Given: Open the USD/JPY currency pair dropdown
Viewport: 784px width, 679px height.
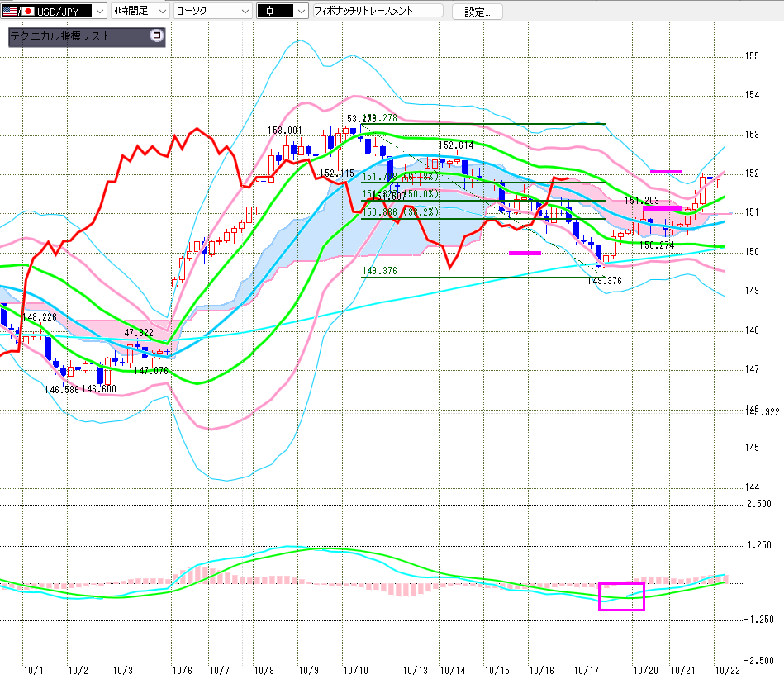Looking at the screenshot, I should [x=99, y=12].
